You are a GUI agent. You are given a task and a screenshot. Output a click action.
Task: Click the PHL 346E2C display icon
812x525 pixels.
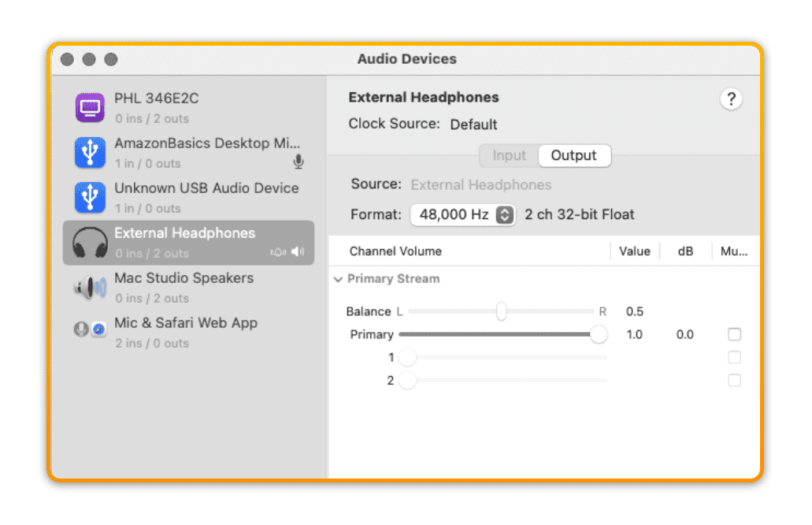pos(90,107)
